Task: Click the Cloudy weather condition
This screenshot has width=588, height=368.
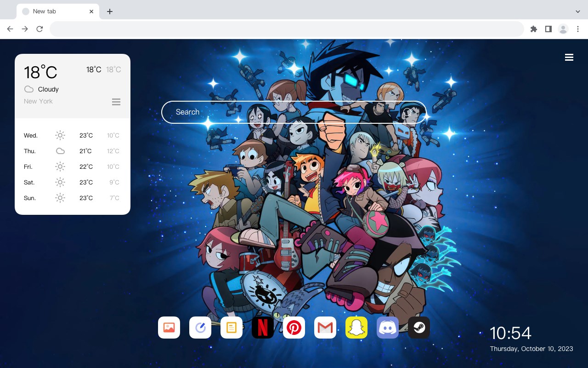Action: click(x=48, y=89)
